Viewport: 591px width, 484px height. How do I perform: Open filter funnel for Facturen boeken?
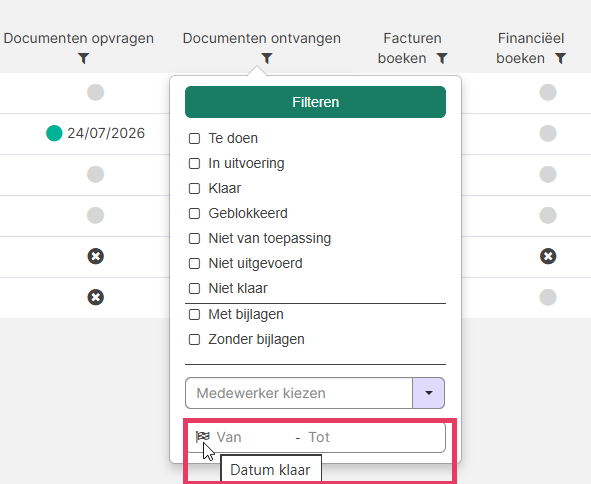coord(442,58)
